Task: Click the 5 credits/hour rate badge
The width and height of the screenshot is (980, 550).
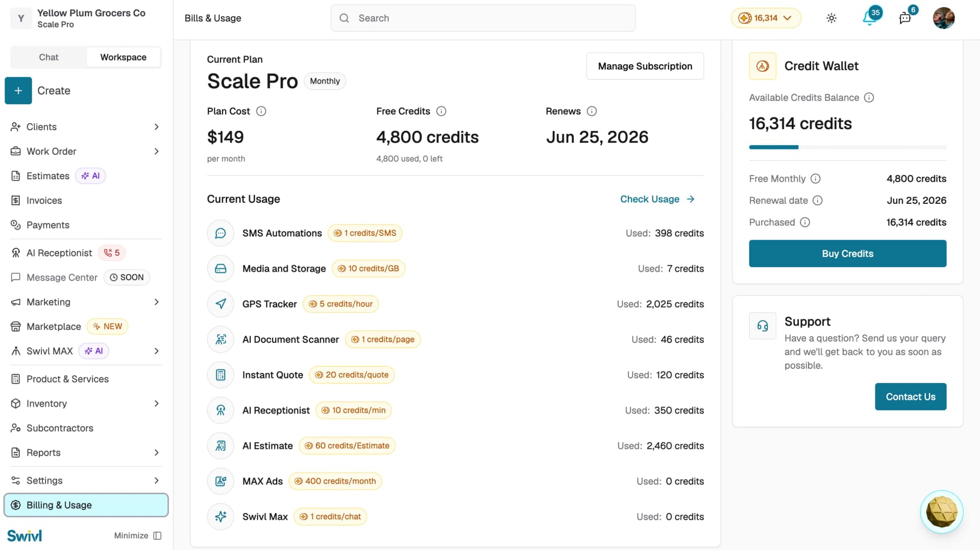Action: tap(341, 304)
